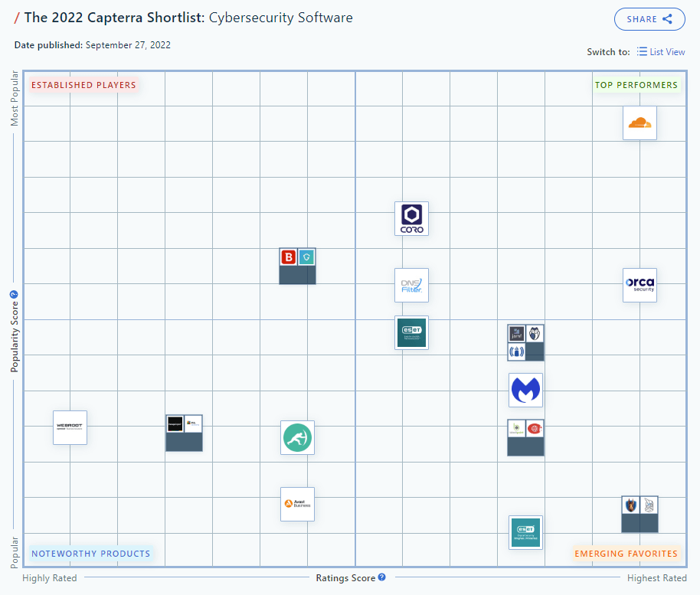Click the Top Performers quadrant label
The width and height of the screenshot is (700, 595).
tap(636, 85)
